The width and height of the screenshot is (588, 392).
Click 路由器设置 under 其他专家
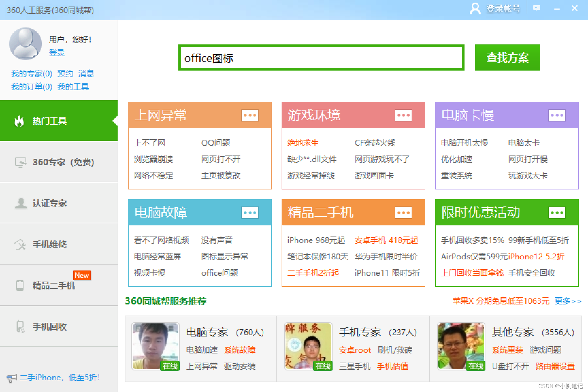point(555,366)
